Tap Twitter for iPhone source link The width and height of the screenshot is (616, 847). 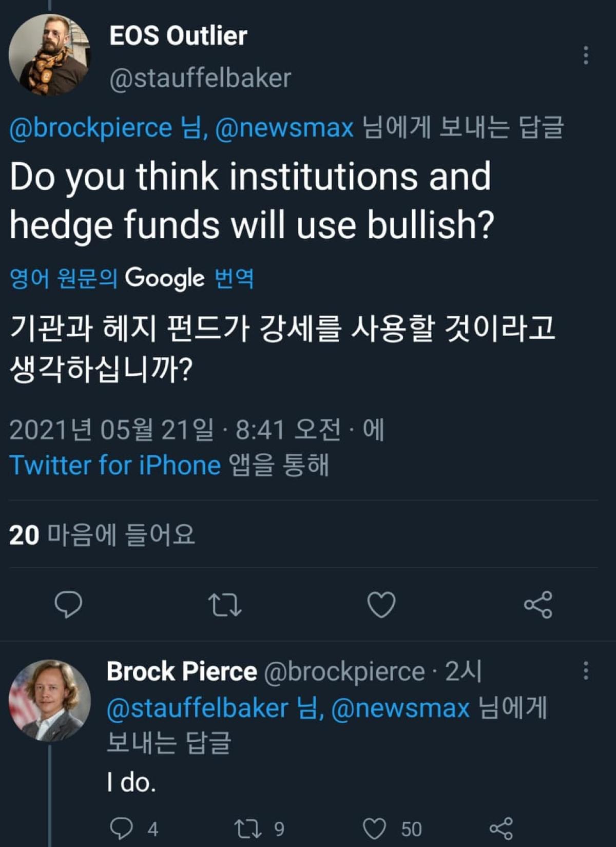115,465
